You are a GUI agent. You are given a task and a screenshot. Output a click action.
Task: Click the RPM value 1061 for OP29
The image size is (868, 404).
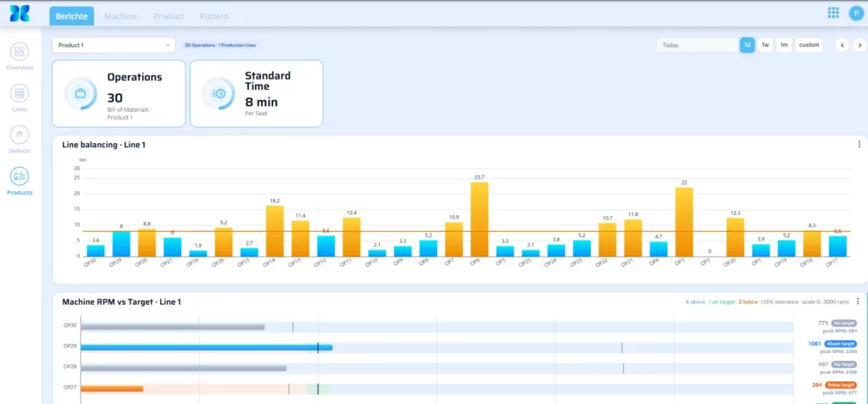tap(815, 344)
